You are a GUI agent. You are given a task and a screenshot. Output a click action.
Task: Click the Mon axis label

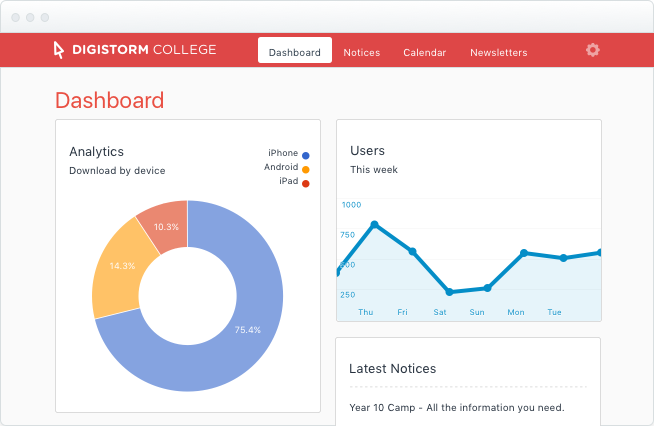point(516,312)
